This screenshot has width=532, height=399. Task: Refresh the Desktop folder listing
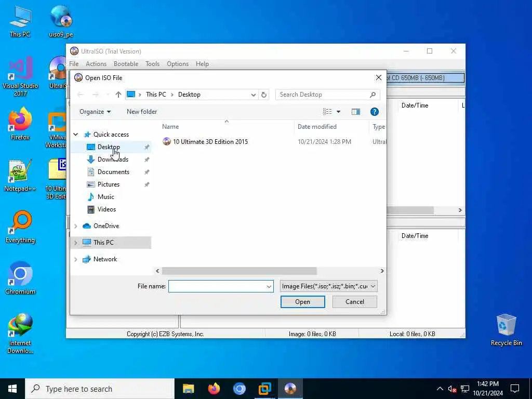click(x=264, y=95)
